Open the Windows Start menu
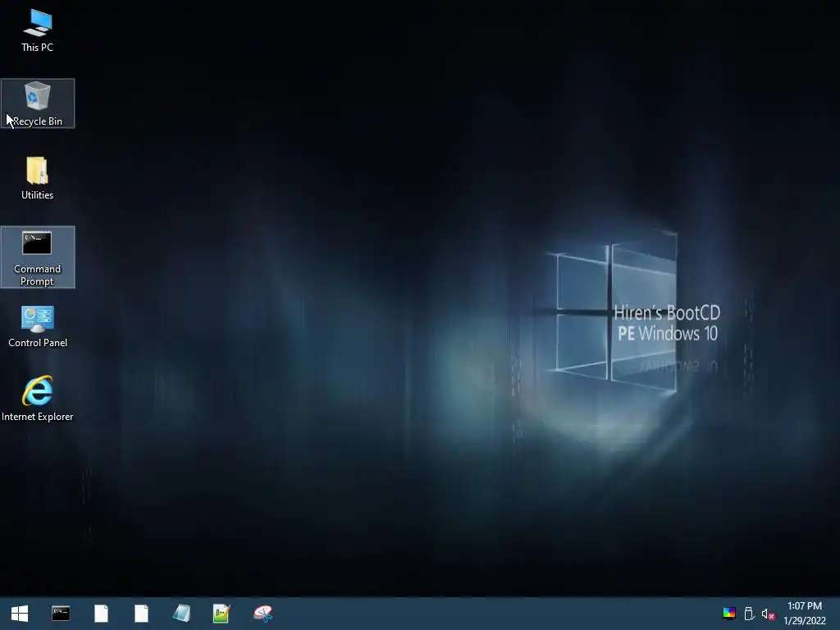The width and height of the screenshot is (840, 630). pyautogui.click(x=20, y=614)
